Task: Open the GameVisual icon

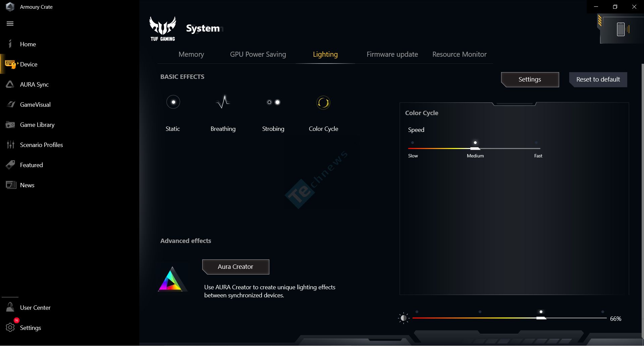Action: point(11,104)
